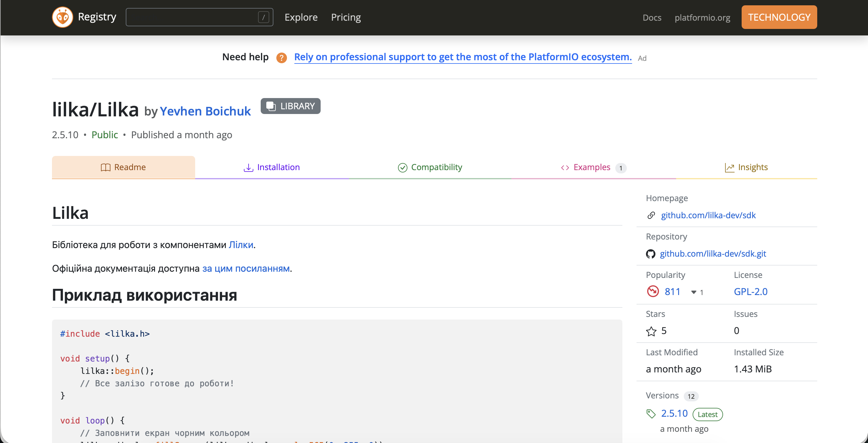The image size is (868, 443).
Task: Click the Examples count badge 1
Action: tap(620, 168)
